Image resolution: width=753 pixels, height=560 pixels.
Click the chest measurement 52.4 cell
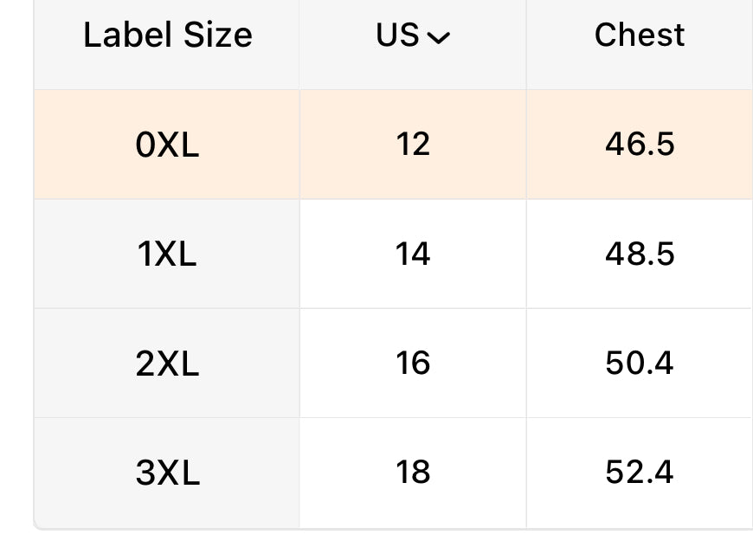pyautogui.click(x=640, y=473)
